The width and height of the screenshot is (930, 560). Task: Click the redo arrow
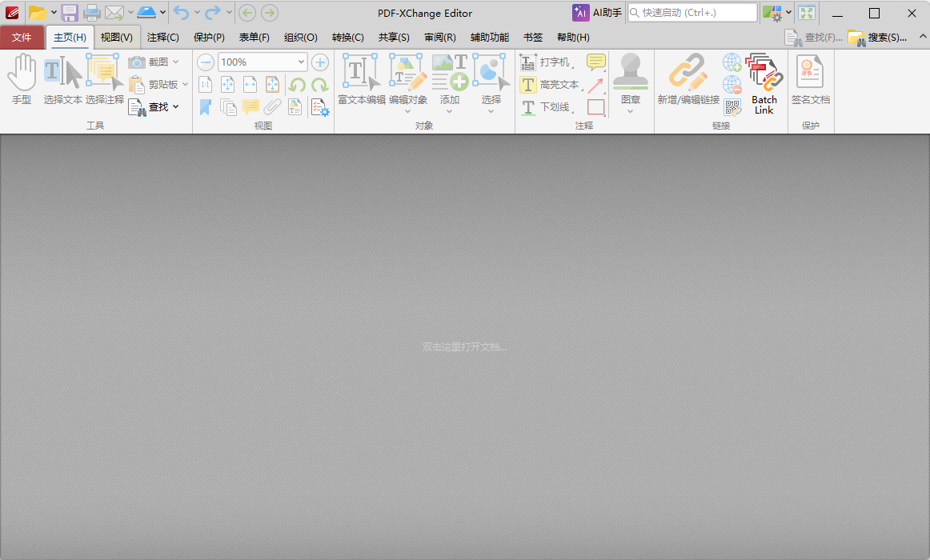click(x=213, y=13)
